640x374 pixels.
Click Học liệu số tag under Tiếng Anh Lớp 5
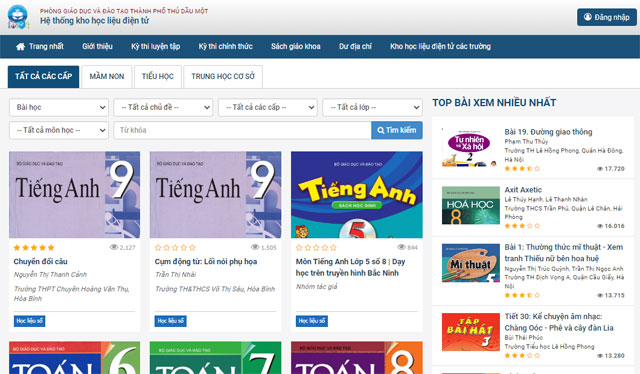pos(311,321)
